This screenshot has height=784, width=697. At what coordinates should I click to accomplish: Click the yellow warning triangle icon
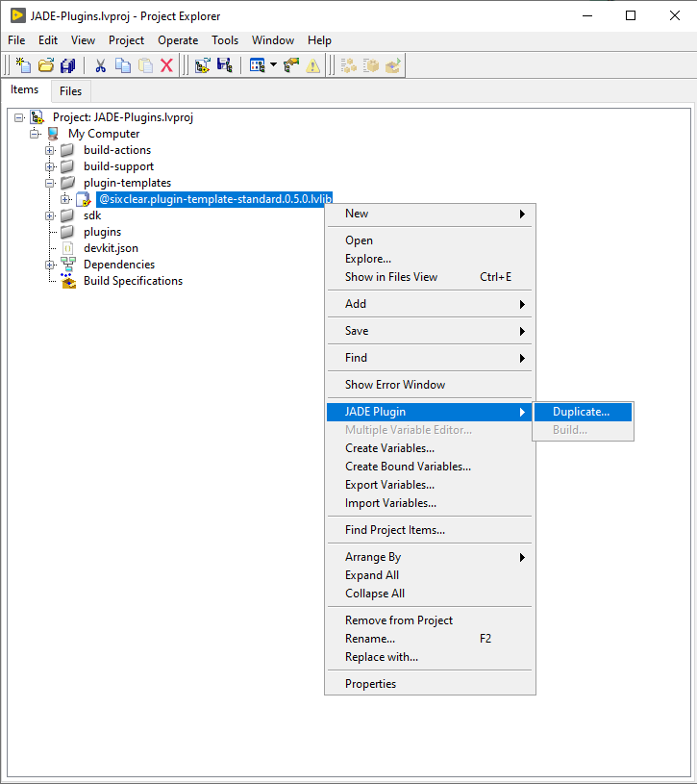313,65
